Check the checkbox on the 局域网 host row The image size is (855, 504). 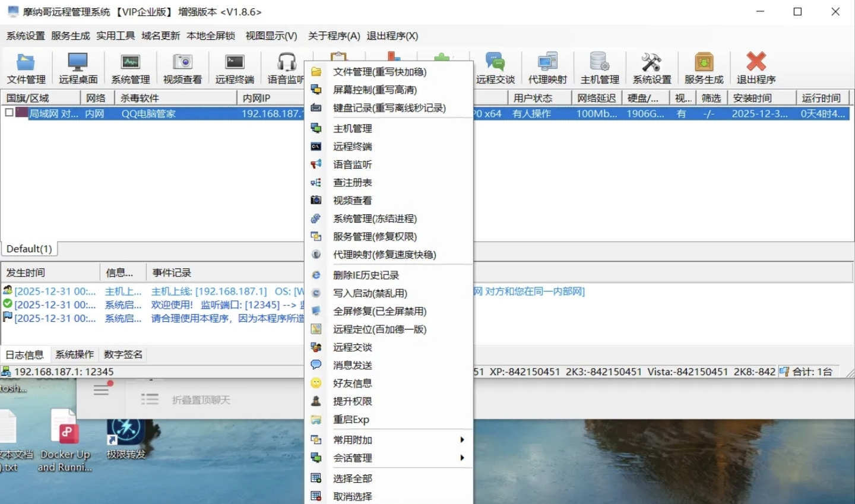point(8,113)
